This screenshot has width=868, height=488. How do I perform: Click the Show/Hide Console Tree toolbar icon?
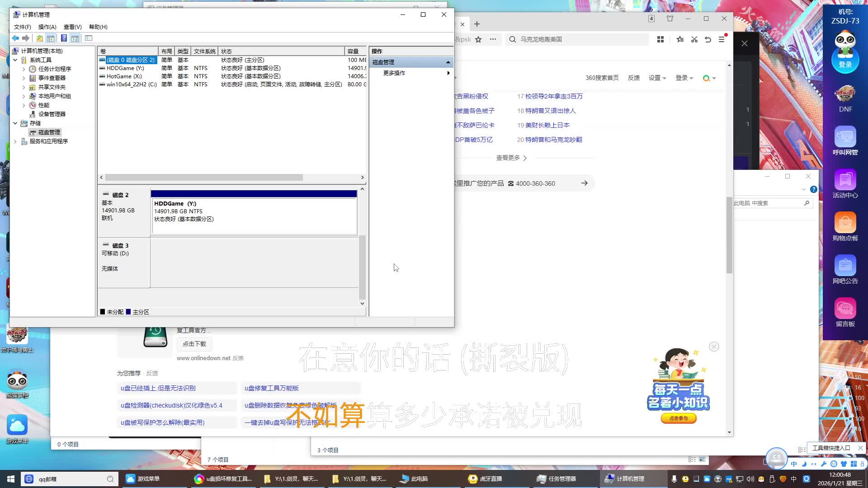(x=51, y=38)
